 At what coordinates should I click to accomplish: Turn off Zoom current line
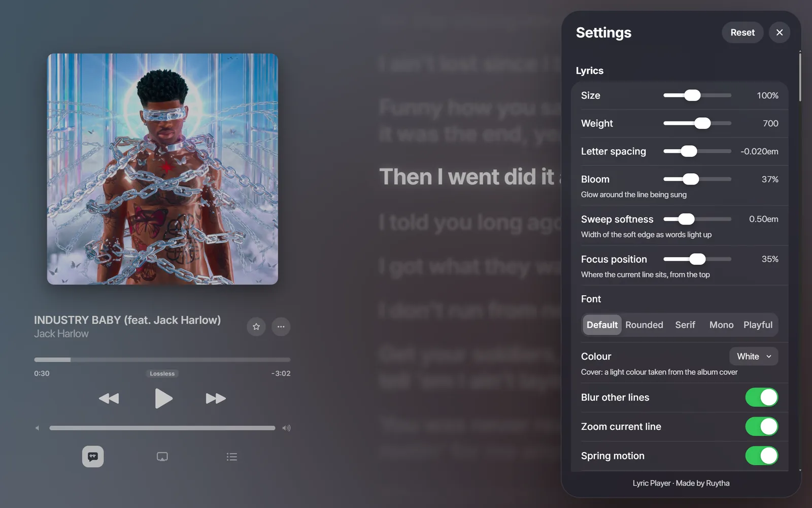click(762, 427)
